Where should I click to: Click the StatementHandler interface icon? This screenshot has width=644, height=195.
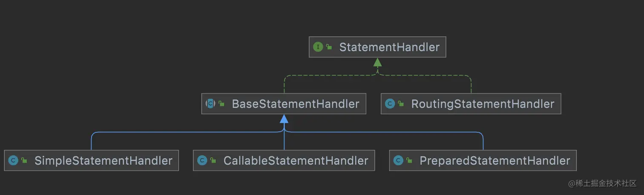coord(318,47)
